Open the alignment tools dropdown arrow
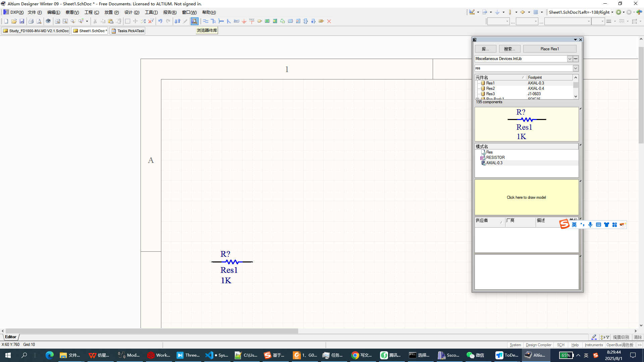Image resolution: width=644 pixels, height=362 pixels. [491, 12]
